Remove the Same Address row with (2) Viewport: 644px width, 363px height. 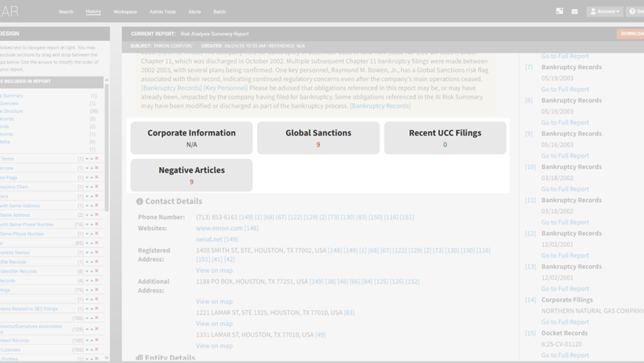[x=97, y=215]
